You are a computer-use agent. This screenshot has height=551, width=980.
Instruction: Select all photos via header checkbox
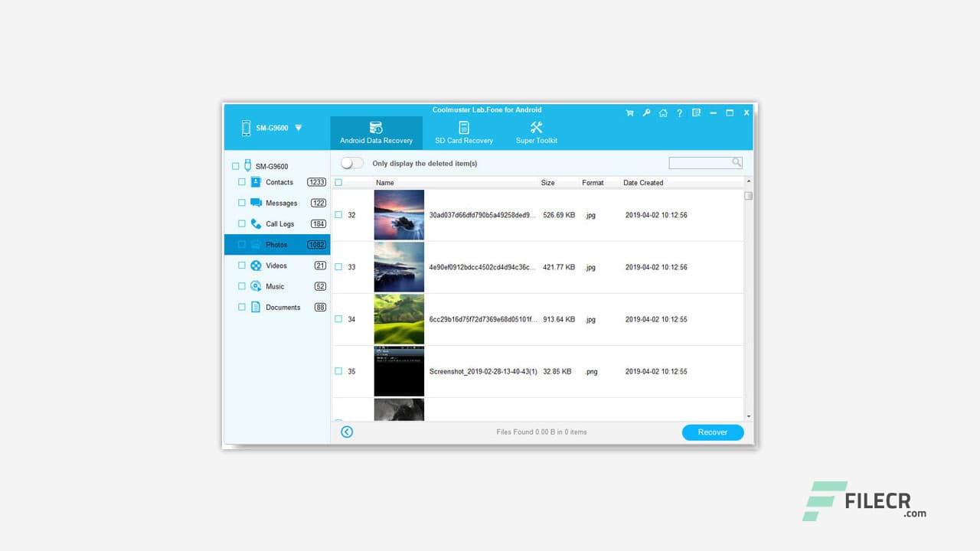[x=338, y=182]
